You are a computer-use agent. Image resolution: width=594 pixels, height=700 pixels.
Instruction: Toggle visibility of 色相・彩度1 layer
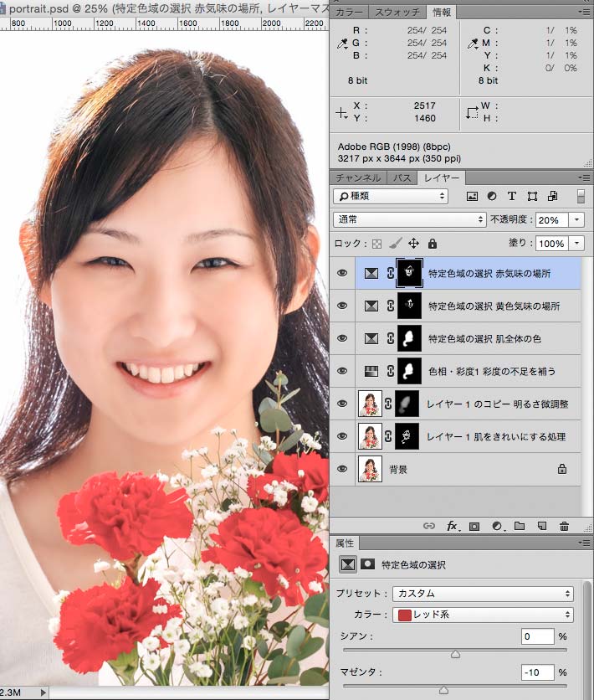[x=341, y=371]
